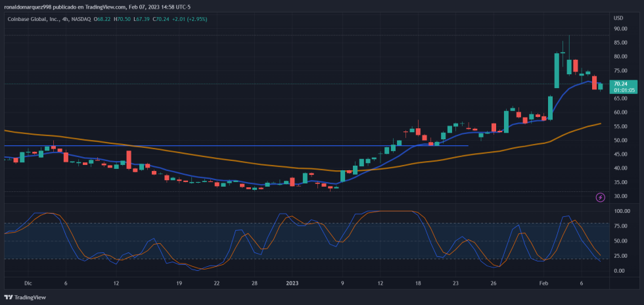This screenshot has height=305, width=644.
Task: Click the 23 date label on time axis
Action: [455, 283]
